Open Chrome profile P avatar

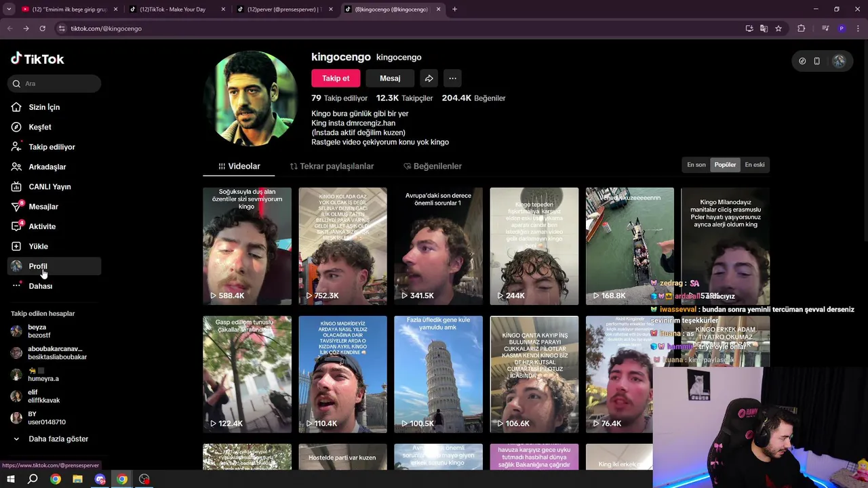coord(842,28)
